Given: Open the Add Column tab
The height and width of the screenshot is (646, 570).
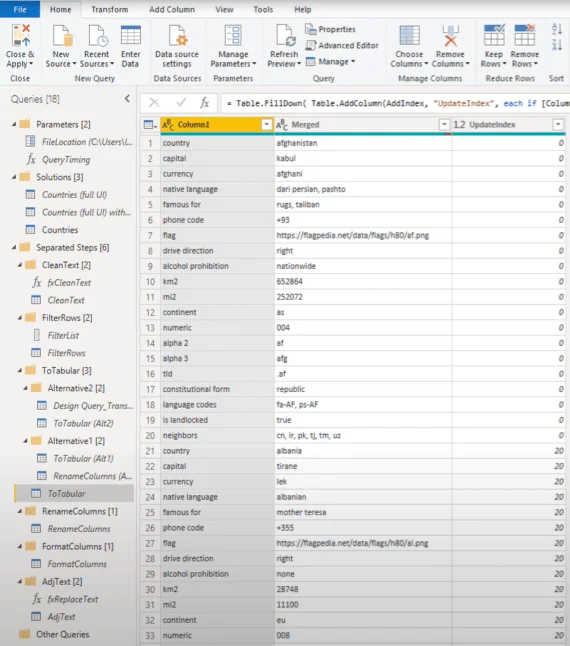Looking at the screenshot, I should click(x=172, y=9).
